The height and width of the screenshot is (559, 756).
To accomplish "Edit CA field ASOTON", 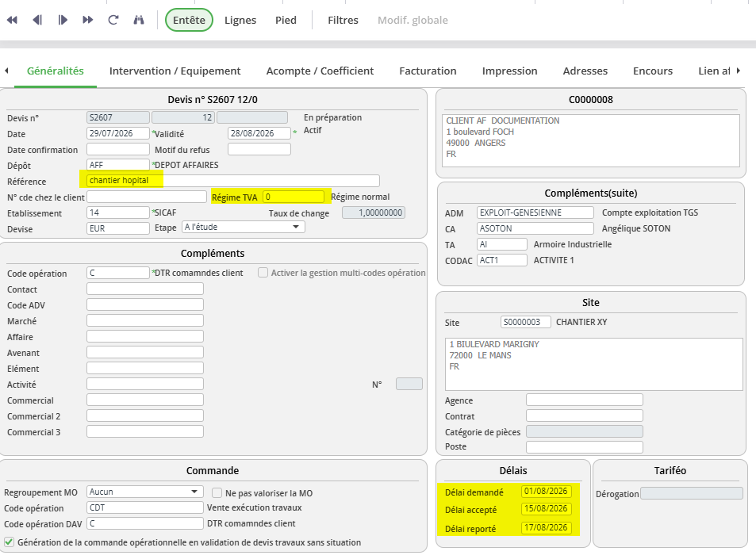I will 535,228.
